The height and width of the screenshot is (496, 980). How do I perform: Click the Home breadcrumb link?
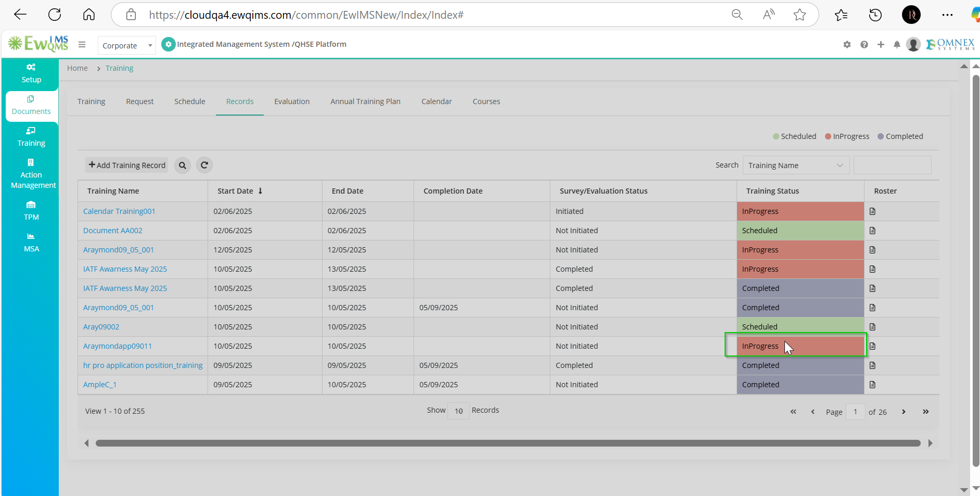click(77, 68)
